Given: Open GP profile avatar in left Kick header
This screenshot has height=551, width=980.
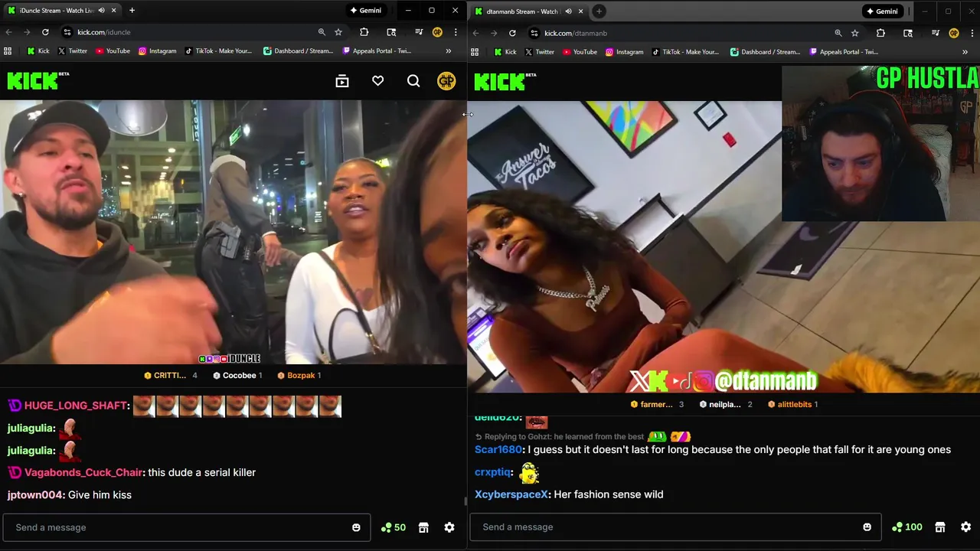Looking at the screenshot, I should 446,81.
